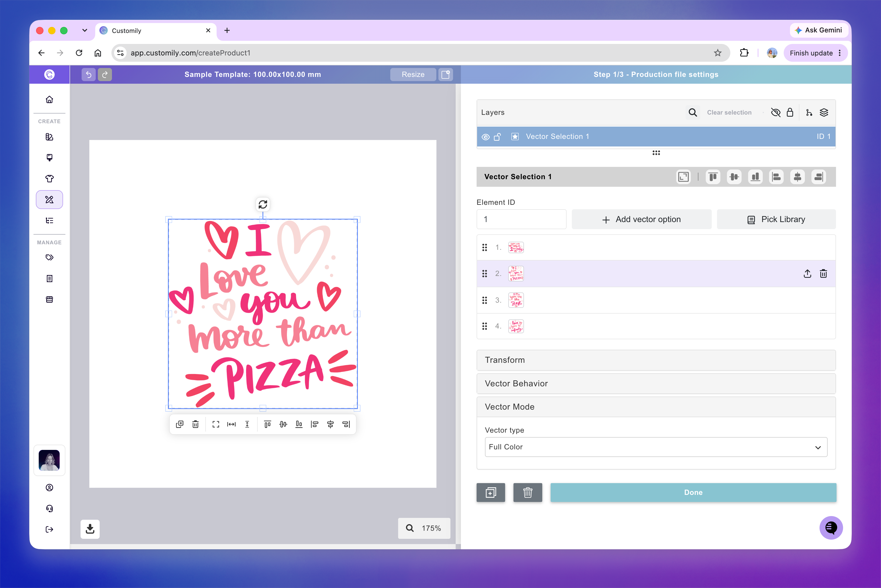Viewport: 881px width, 588px height.
Task: Expand the Transform section
Action: point(656,360)
